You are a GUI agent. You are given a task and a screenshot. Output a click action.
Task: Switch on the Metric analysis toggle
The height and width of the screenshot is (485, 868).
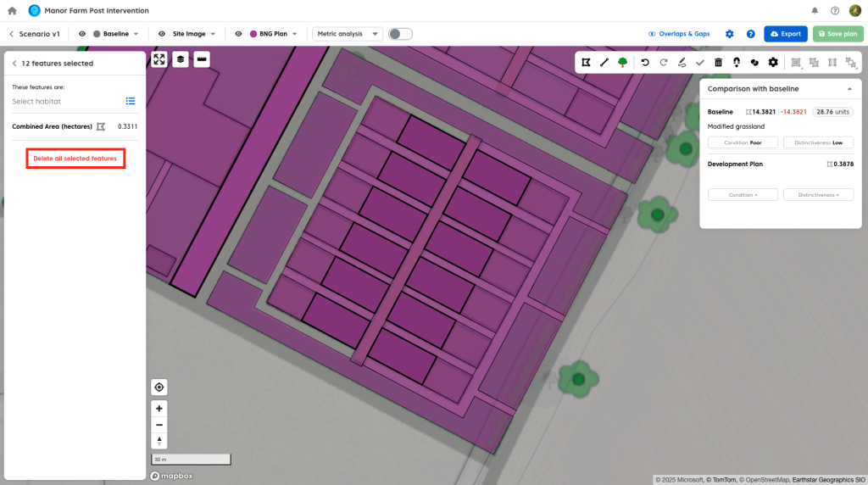click(399, 34)
